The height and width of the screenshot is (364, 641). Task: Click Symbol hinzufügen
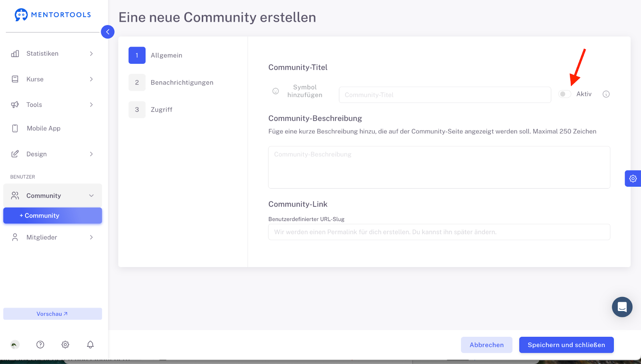point(305,91)
